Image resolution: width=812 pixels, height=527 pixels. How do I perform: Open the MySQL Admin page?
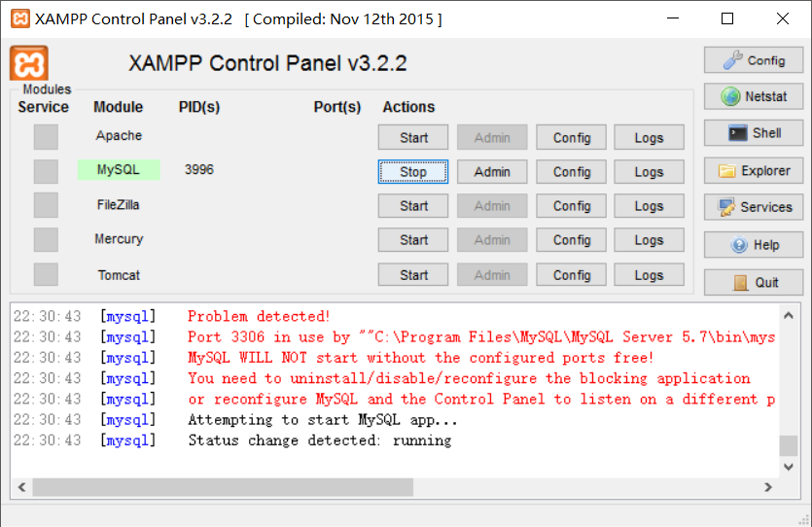[492, 172]
